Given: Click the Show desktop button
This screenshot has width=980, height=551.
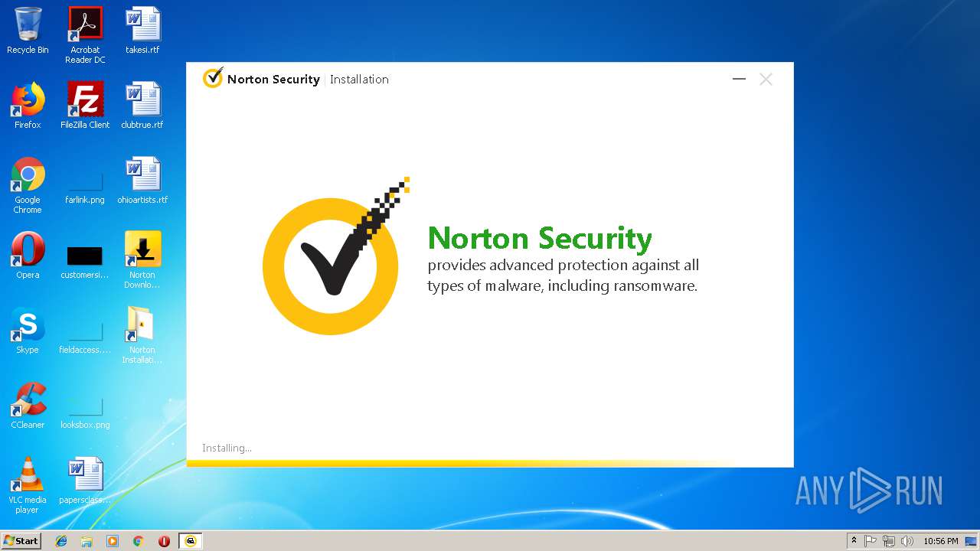Looking at the screenshot, I should [972, 541].
